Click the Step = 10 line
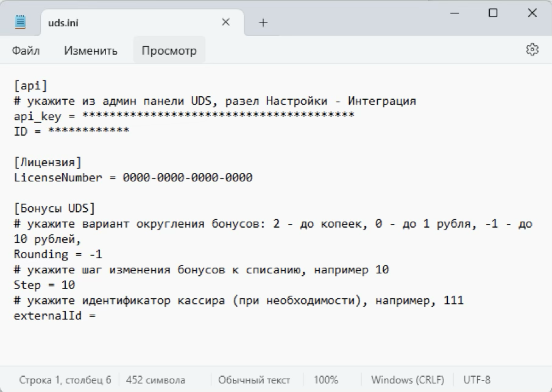 click(x=44, y=285)
